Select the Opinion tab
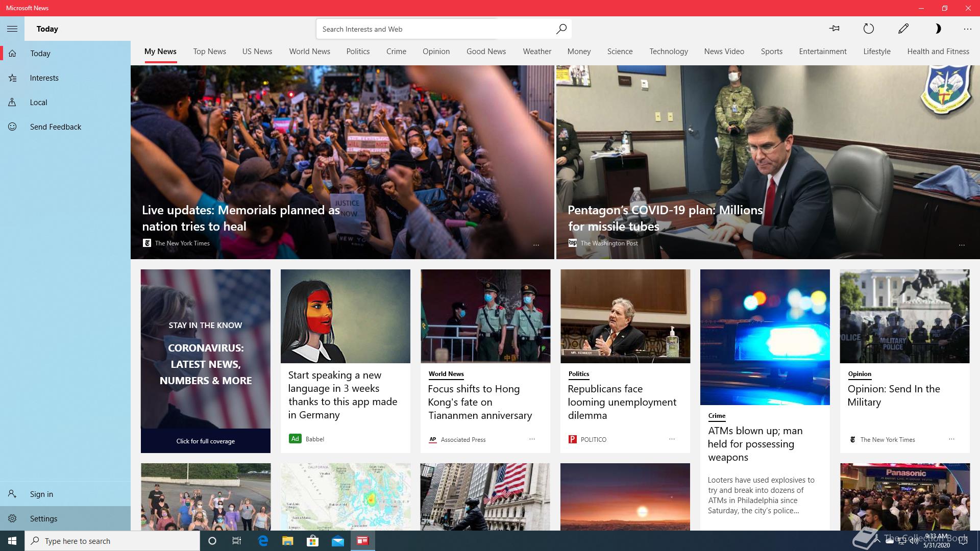The height and width of the screenshot is (551, 980). [x=436, y=52]
